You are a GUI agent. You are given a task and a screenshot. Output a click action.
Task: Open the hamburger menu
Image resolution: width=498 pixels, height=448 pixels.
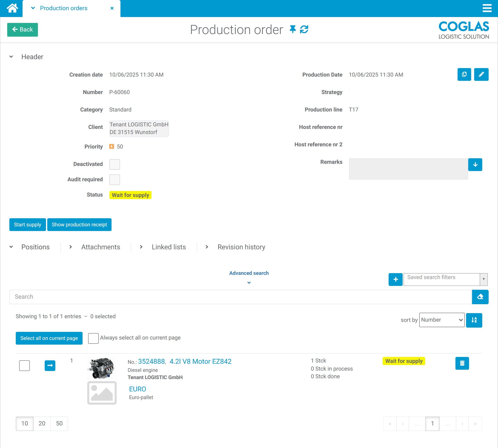click(x=487, y=8)
